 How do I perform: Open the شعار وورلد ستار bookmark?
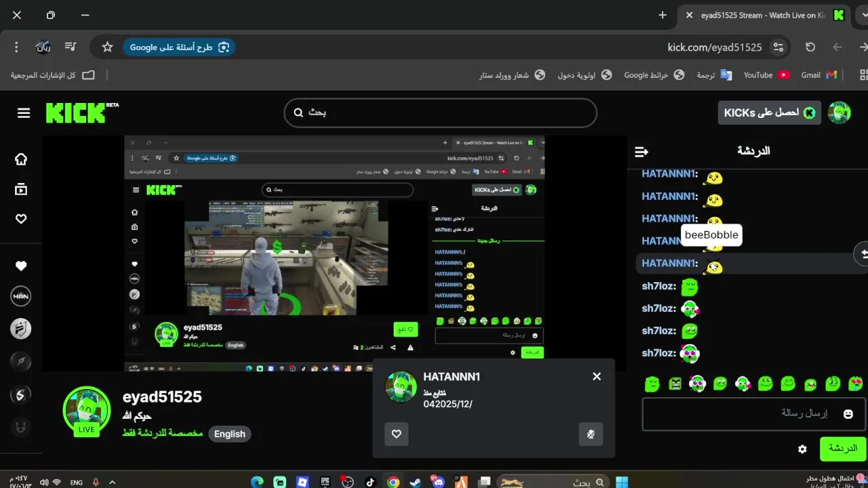pos(512,75)
